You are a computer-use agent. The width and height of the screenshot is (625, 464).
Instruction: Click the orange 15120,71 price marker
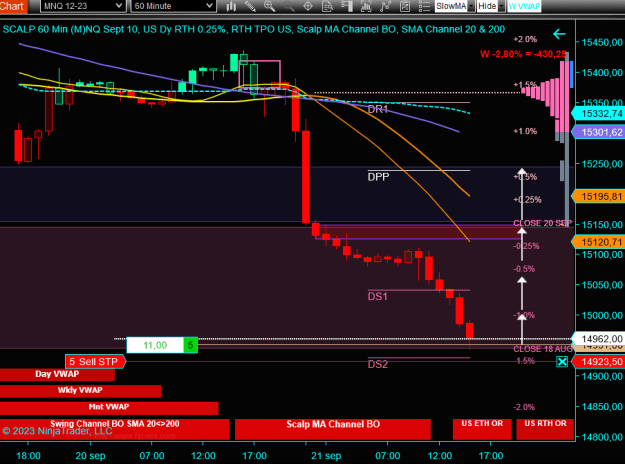coord(598,242)
